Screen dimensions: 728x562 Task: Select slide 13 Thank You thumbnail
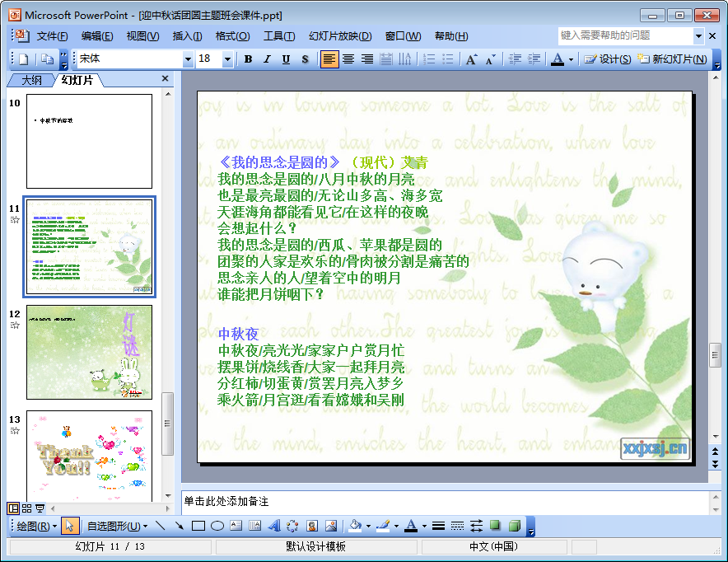(x=89, y=456)
